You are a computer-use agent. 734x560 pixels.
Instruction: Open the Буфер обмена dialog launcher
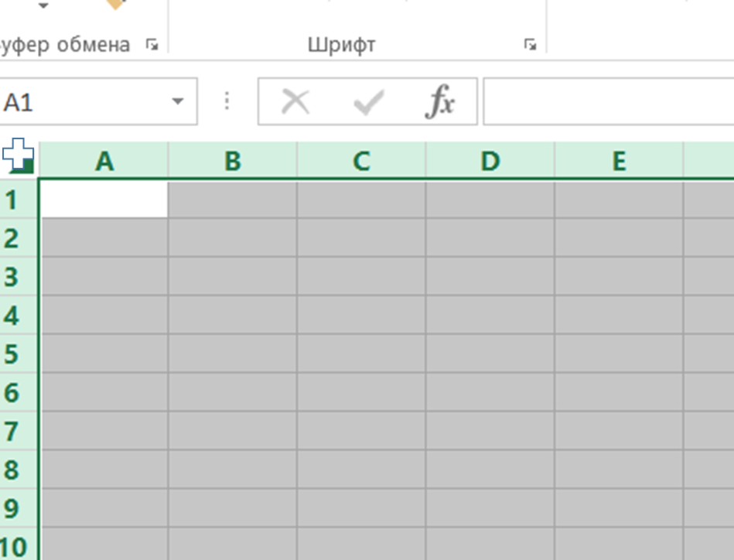click(152, 46)
